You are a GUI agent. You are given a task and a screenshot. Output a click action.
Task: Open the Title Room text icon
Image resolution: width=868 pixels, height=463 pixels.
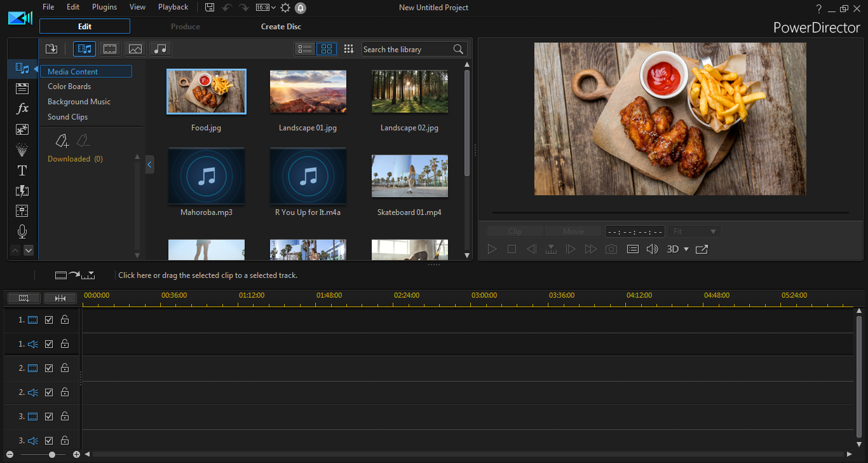tap(22, 170)
